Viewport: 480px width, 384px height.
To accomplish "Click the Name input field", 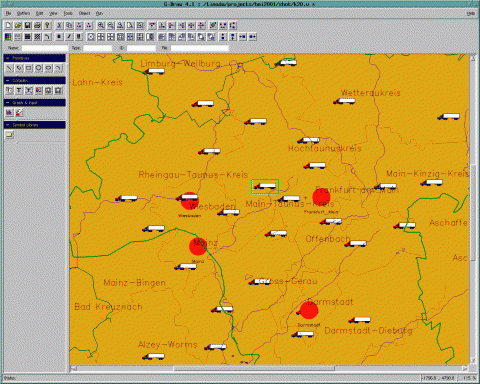I will [45, 48].
